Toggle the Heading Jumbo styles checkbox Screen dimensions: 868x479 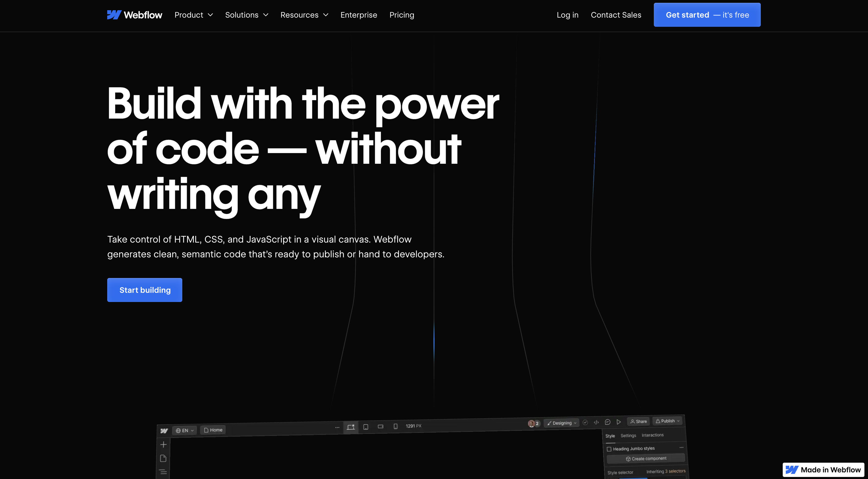tap(609, 449)
